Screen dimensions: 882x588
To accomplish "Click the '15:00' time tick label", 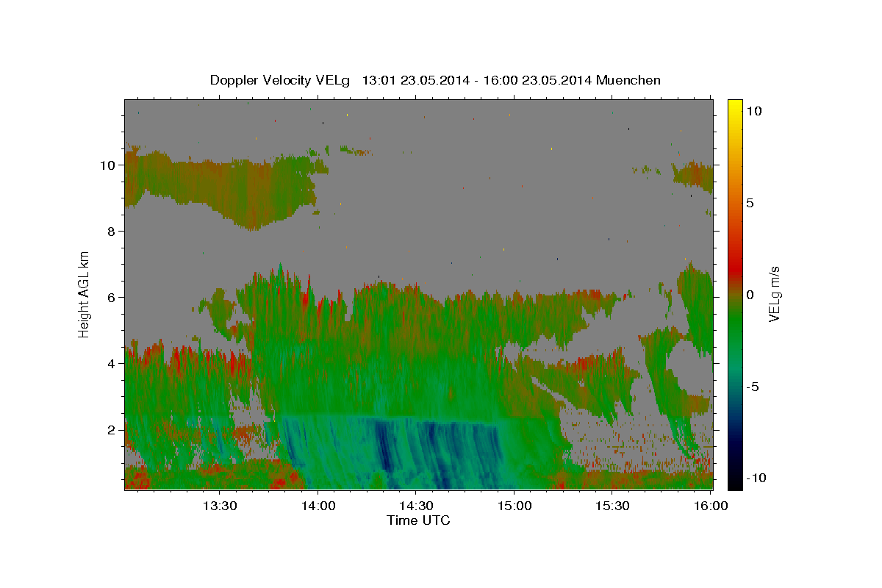I will [x=514, y=506].
